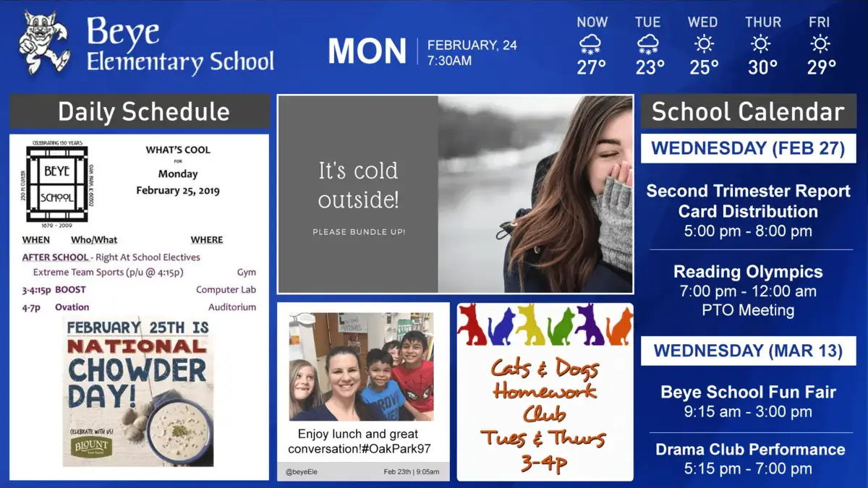868x488 pixels.
Task: Click the Beye School Fun Fair event
Action: tap(748, 402)
